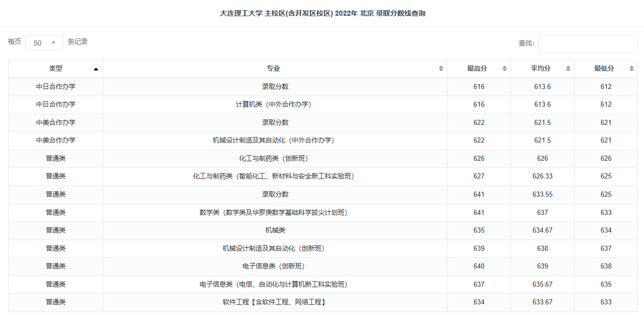Click lowest score 637 in 机械设计制造（创新班）row
Screen dimensions: 644x315
[x=606, y=249]
